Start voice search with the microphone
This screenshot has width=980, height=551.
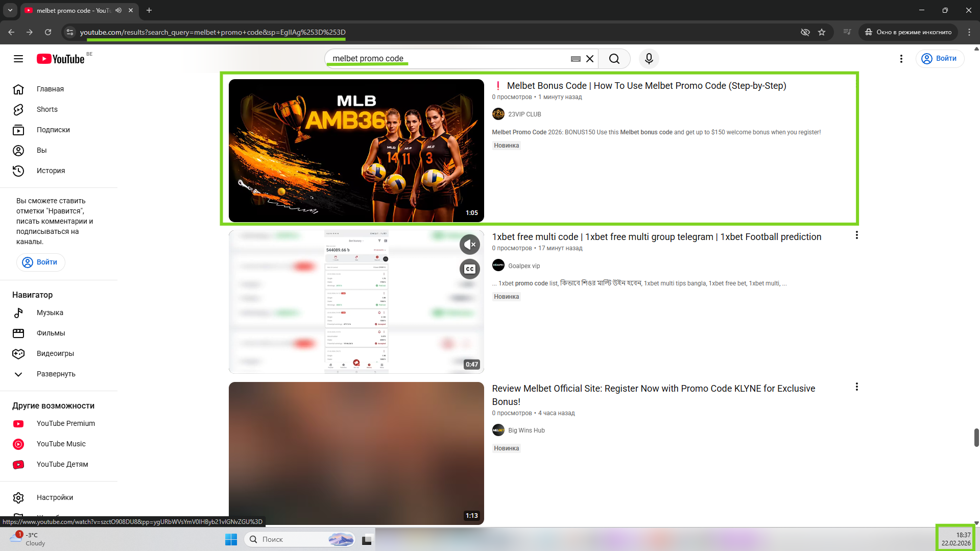point(649,59)
